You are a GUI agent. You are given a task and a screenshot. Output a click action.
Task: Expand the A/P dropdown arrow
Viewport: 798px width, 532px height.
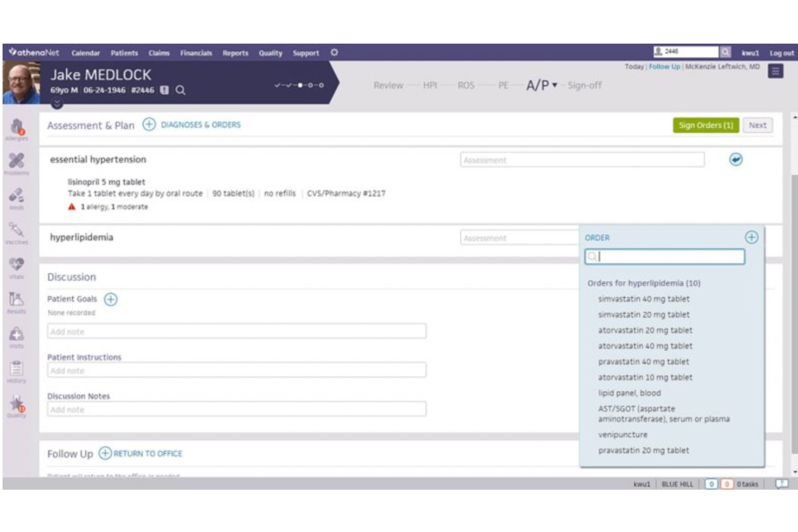[554, 85]
